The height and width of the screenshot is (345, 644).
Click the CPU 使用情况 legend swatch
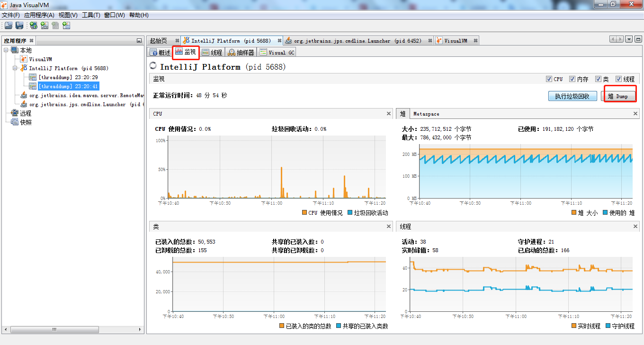304,213
